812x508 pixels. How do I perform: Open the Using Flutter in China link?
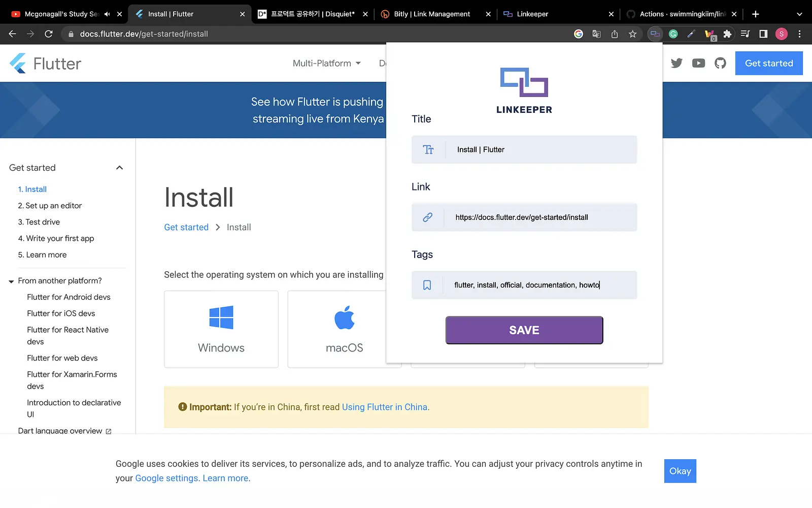(x=385, y=407)
